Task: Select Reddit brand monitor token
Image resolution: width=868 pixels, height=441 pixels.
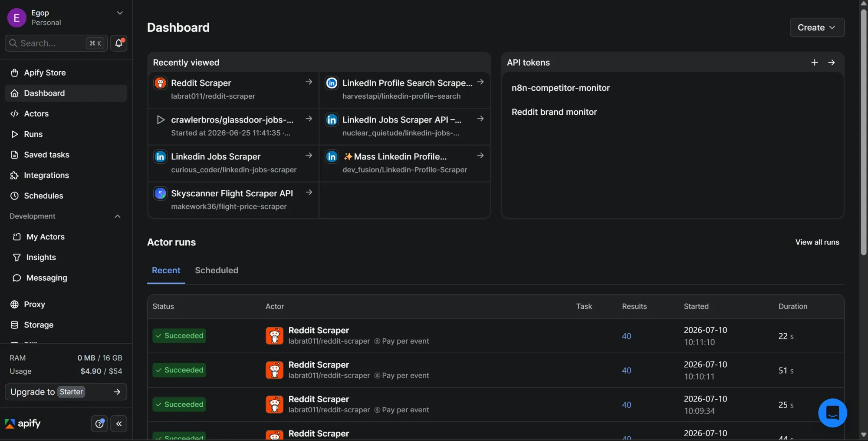Action: coord(554,112)
